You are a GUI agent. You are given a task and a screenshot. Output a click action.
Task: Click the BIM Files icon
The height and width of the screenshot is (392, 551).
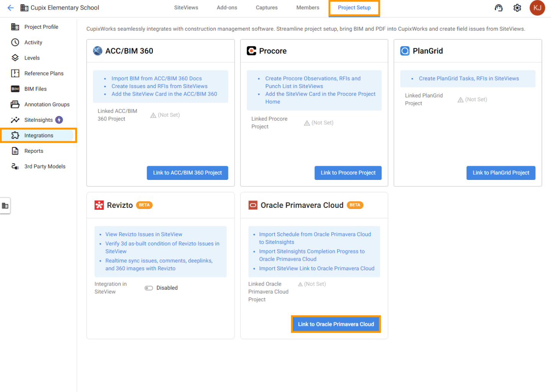click(15, 89)
